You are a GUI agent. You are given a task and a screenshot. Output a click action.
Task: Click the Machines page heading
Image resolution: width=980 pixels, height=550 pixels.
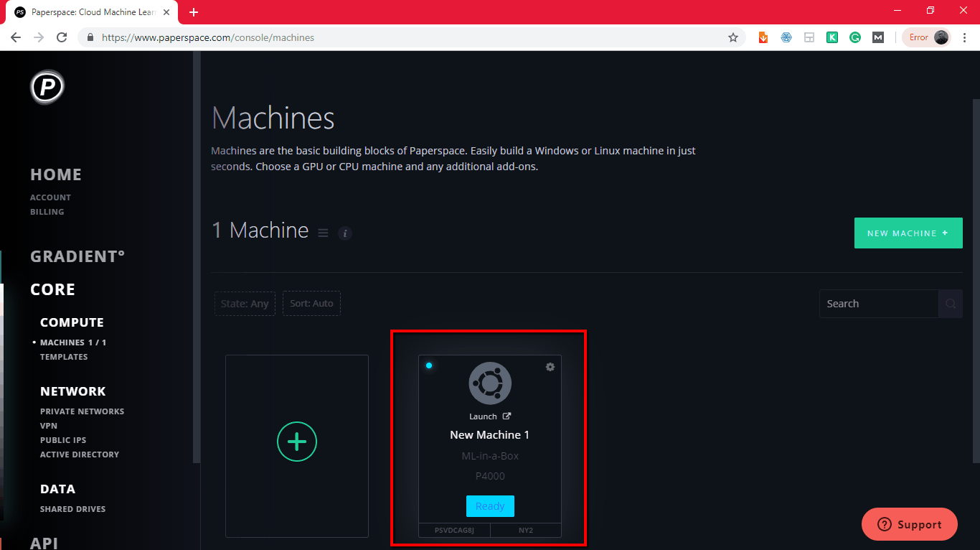click(x=273, y=118)
